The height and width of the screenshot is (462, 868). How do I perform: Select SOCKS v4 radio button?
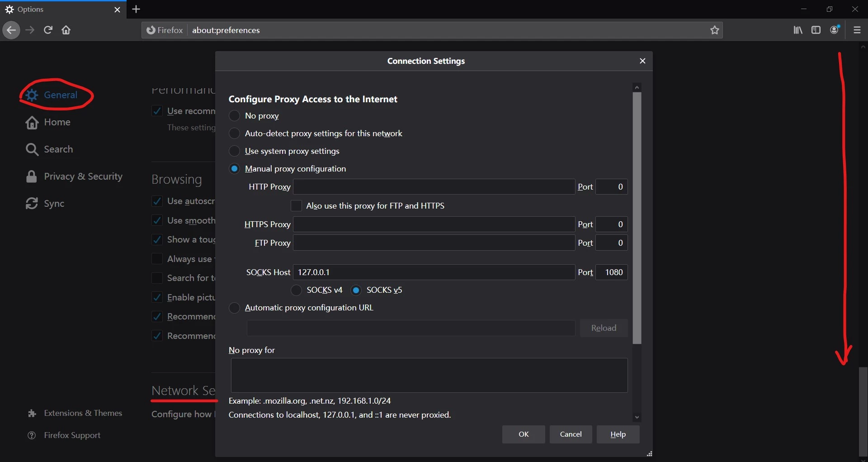296,290
